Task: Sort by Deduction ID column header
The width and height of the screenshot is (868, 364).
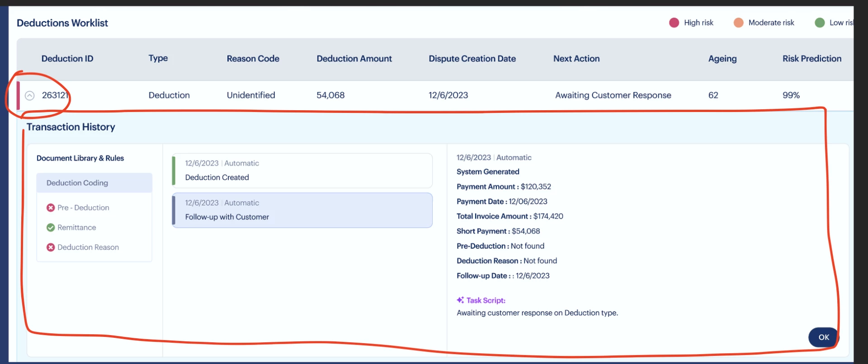Action: pyautogui.click(x=67, y=59)
